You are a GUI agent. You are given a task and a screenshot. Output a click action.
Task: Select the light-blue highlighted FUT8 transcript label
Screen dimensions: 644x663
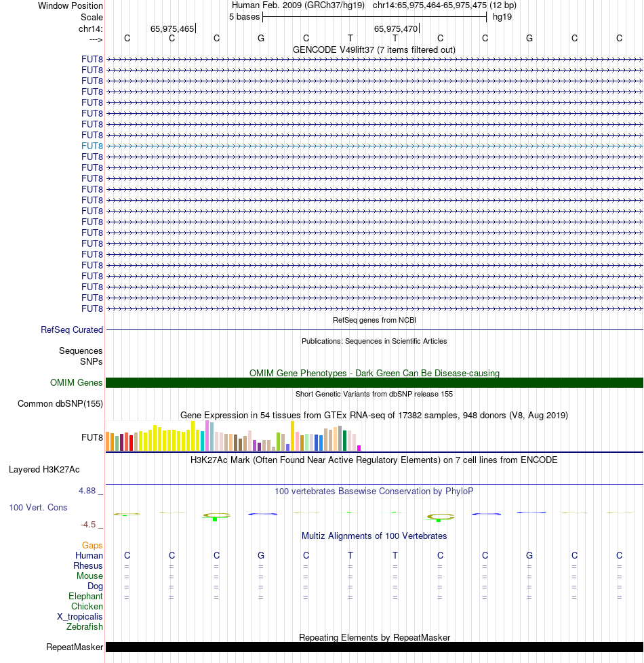tap(92, 146)
